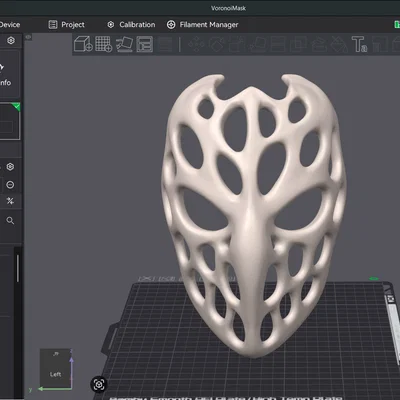The height and width of the screenshot is (400, 400).
Task: Open the Text shape tool
Action: tap(359, 44)
